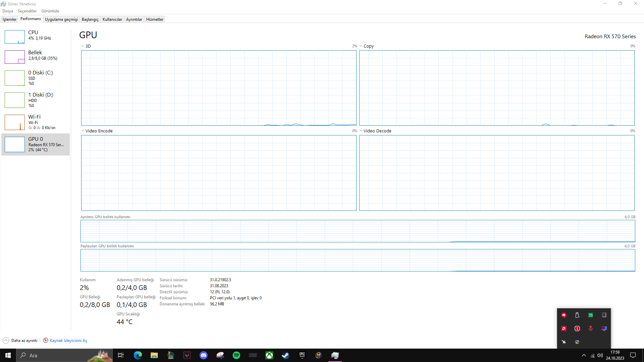
Task: Open Disk 0 (C:) SSD panel
Action: [35, 78]
